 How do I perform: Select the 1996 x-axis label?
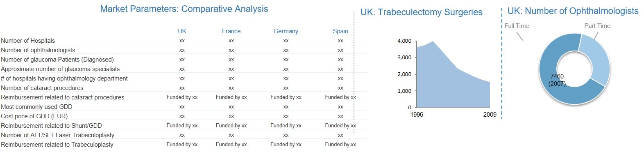[417, 115]
